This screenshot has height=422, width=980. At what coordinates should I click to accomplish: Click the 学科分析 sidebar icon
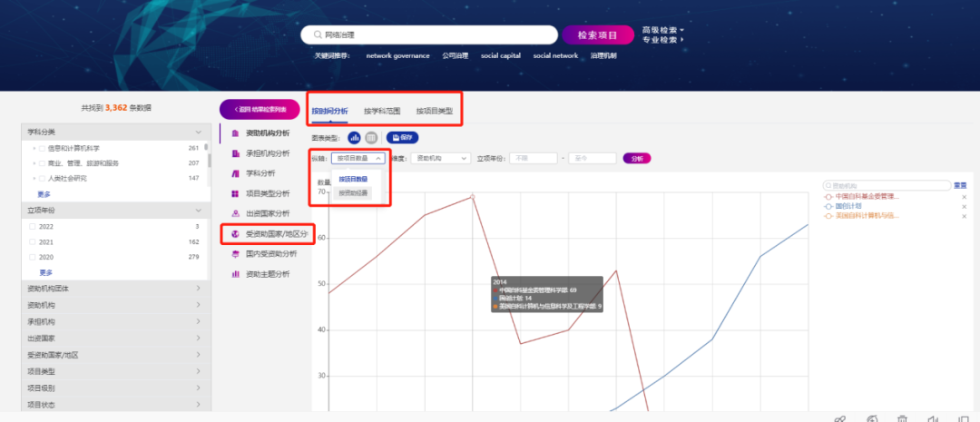[x=235, y=173]
